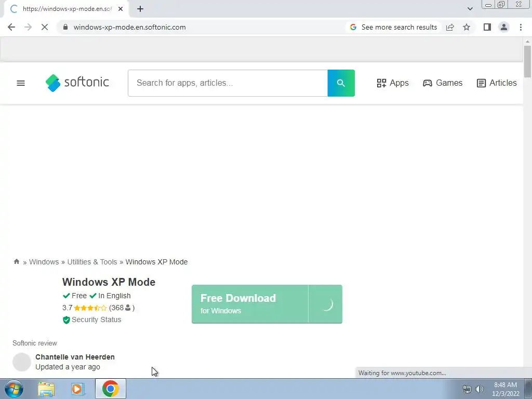
Task: Open Softonic hamburger menu
Action: pyautogui.click(x=21, y=83)
